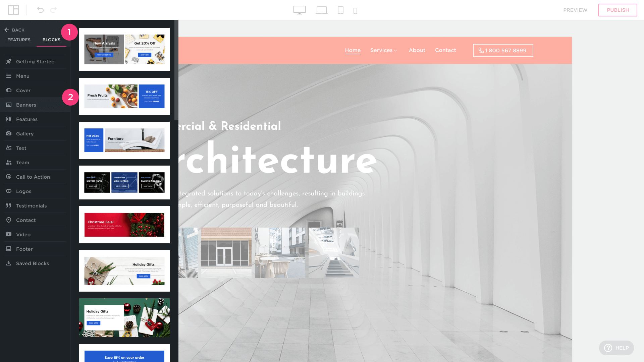Click the Preview link
The image size is (644, 362).
575,10
